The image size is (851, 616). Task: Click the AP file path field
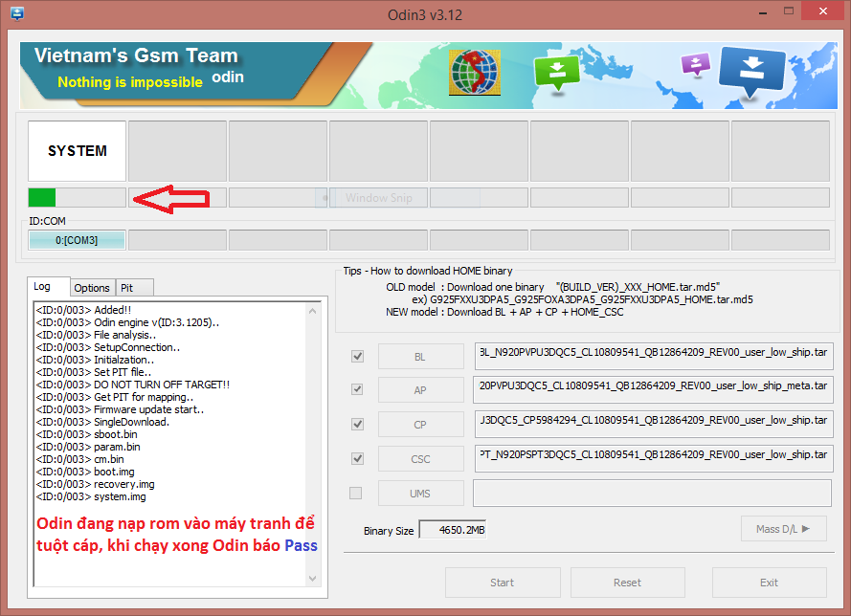[x=653, y=389]
